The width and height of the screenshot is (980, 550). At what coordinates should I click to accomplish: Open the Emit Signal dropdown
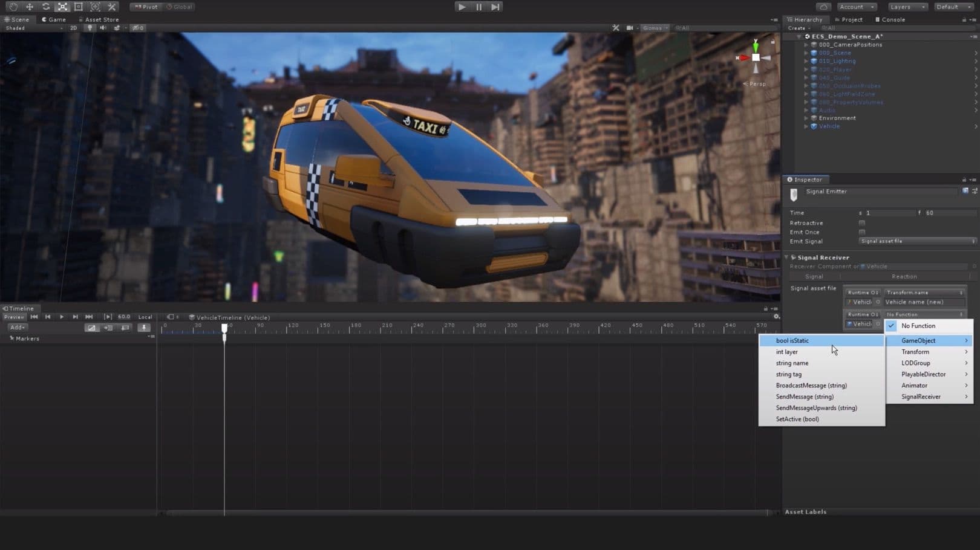(x=916, y=241)
